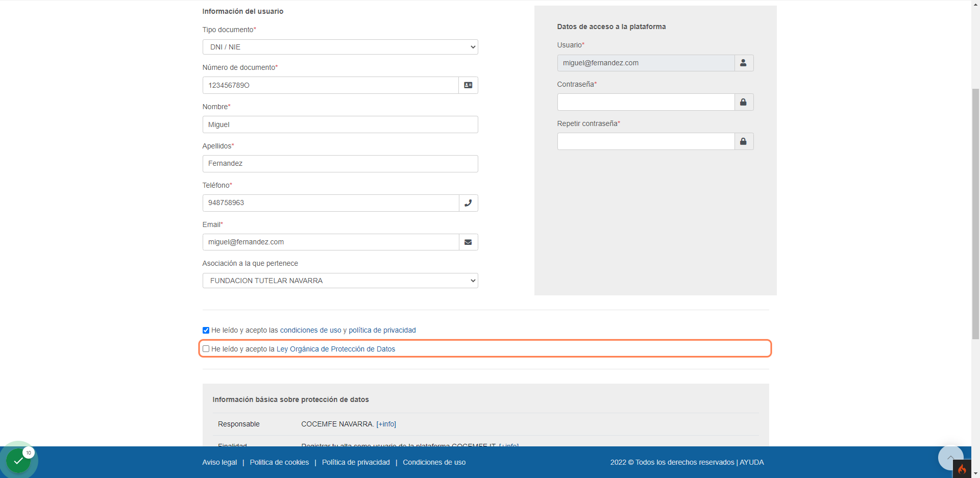Image resolution: width=980 pixels, height=478 pixels.
Task: Click the scroll-to-top arrow button
Action: [950, 458]
